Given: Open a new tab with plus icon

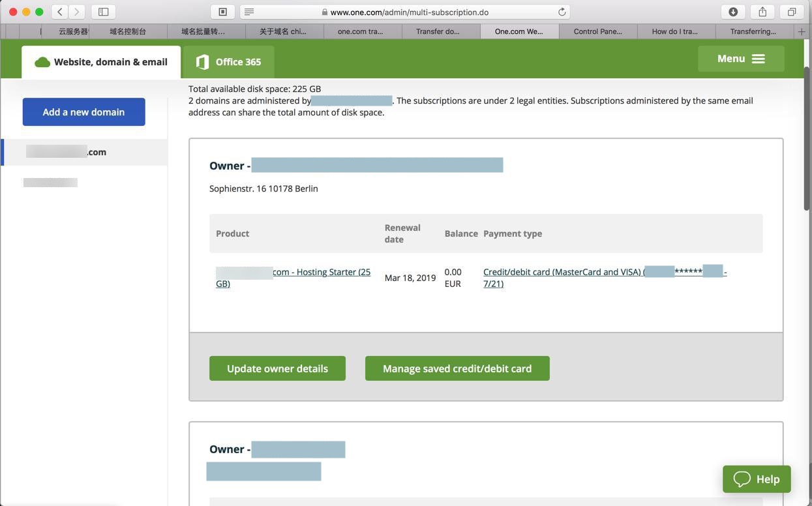Looking at the screenshot, I should click(x=802, y=31).
